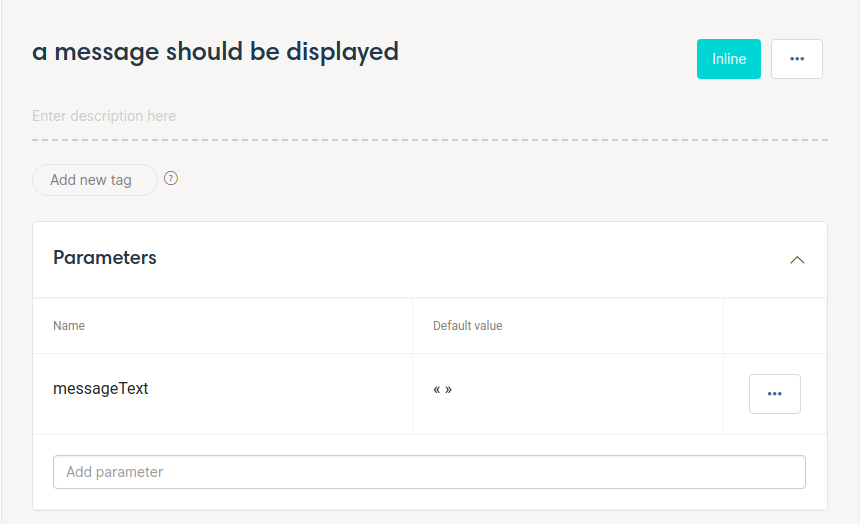Screen dimensions: 860x524
Task: Click the blank Default value cell area after guillemets
Action: [587, 394]
